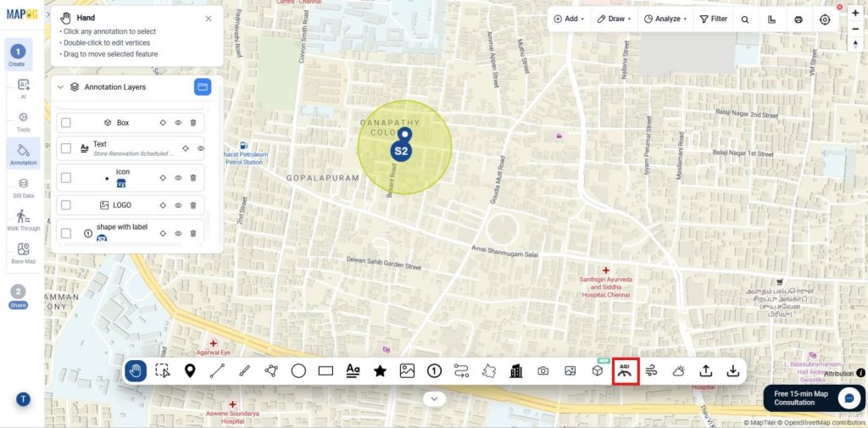The width and height of the screenshot is (868, 428).
Task: Activate the box selection cursor tool
Action: click(163, 371)
